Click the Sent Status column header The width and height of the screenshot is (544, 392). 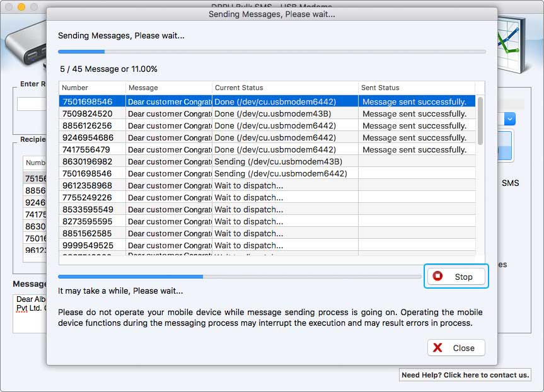[x=416, y=88]
